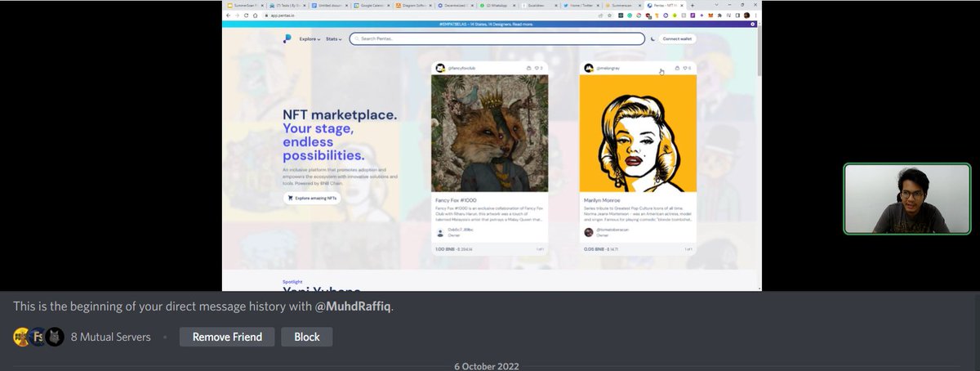Screen dimensions: 980x371
Task: Switch to the SummerScan browser tab
Action: (x=243, y=5)
